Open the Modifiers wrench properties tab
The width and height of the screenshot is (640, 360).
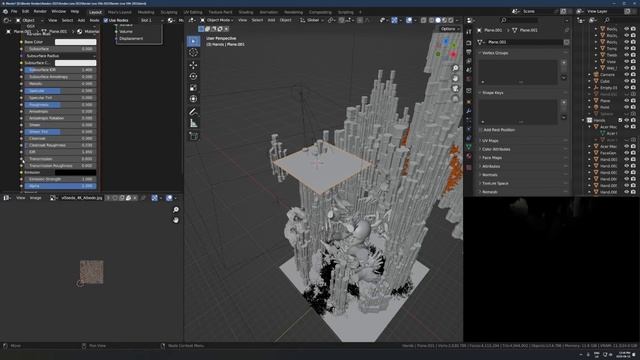(469, 111)
